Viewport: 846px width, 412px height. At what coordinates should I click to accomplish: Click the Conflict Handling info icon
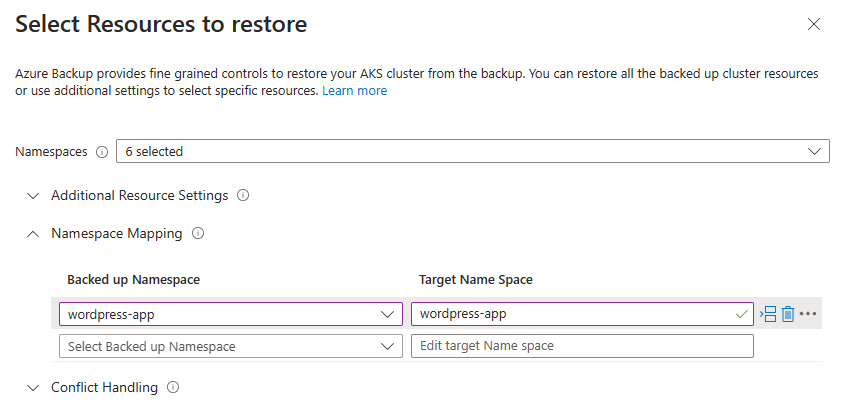pos(173,387)
